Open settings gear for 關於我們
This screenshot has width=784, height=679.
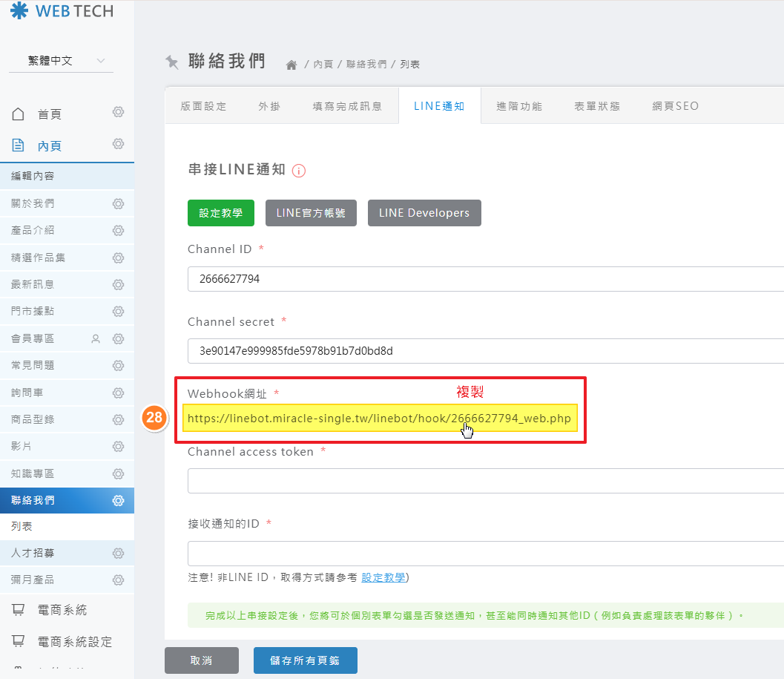point(118,203)
